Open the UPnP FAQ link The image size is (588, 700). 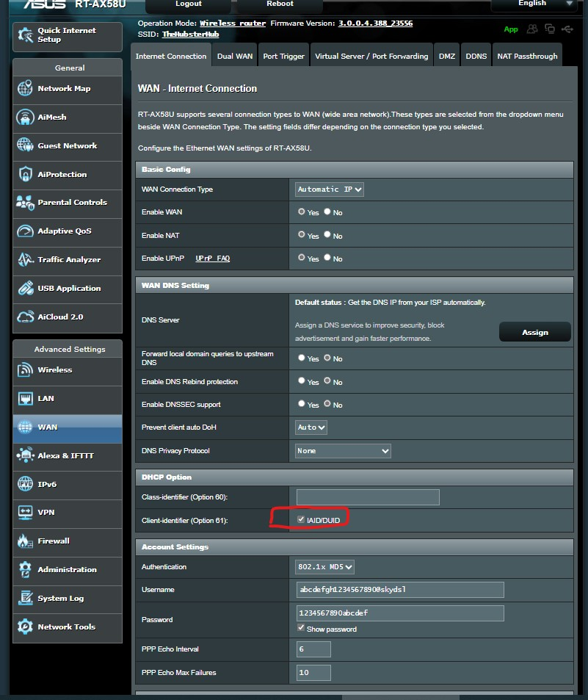tap(212, 259)
